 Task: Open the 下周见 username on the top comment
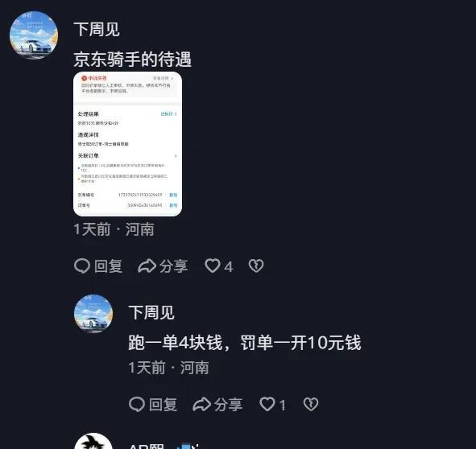pos(97,30)
